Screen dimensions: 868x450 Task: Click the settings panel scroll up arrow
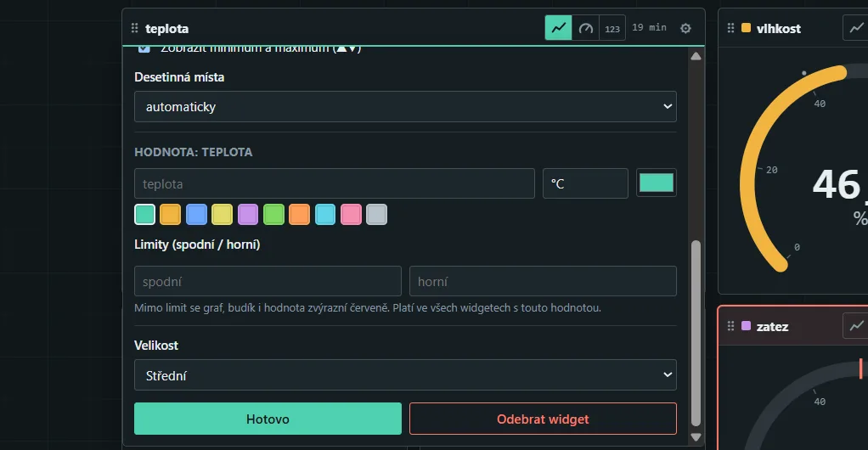tap(696, 56)
